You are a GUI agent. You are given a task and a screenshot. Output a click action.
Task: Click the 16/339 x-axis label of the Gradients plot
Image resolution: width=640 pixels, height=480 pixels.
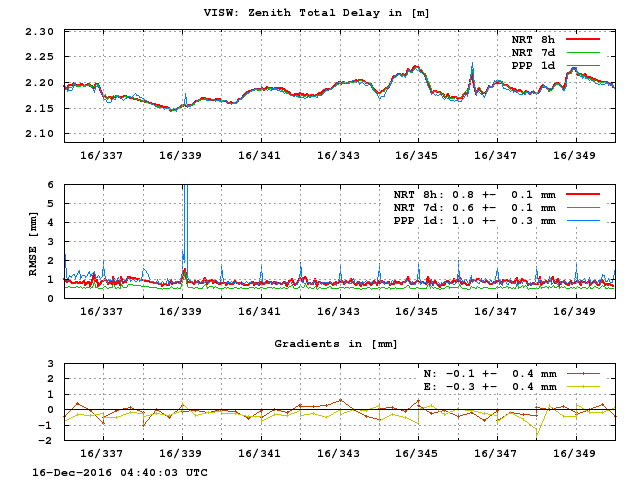coord(180,453)
